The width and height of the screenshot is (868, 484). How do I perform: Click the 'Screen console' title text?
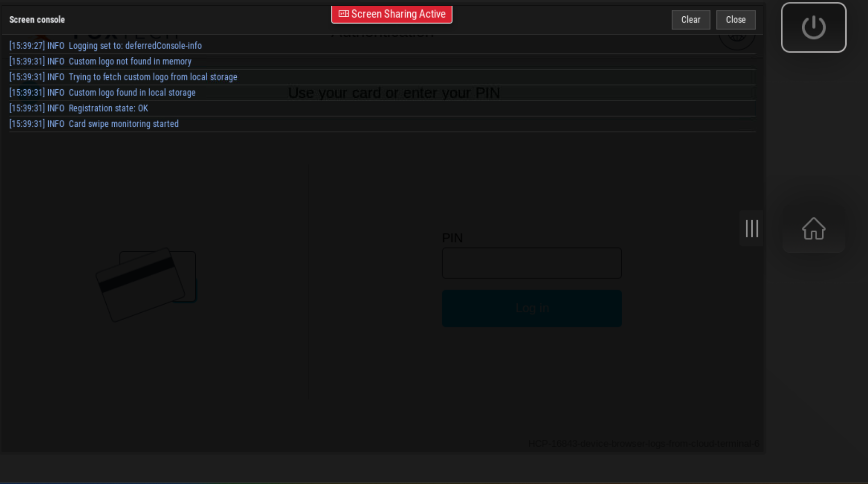tap(37, 20)
